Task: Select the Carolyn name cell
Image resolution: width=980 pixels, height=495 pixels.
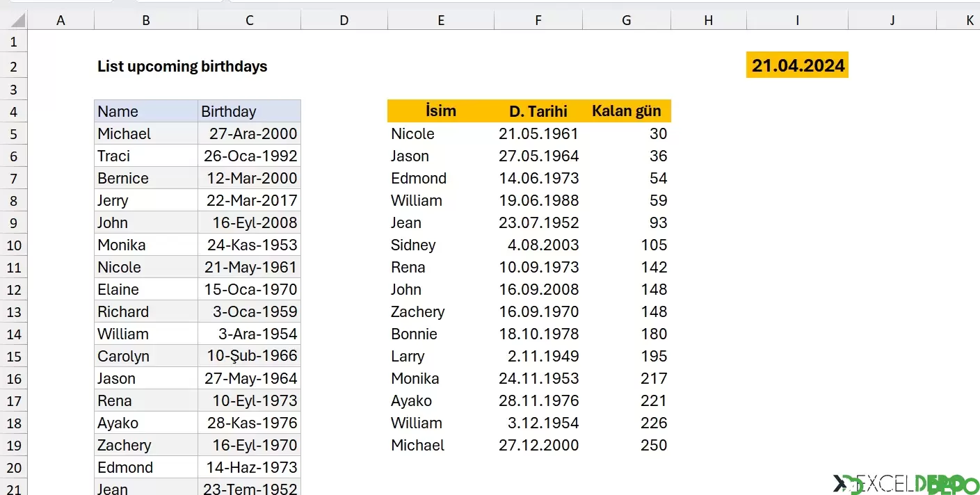Action: click(x=146, y=356)
